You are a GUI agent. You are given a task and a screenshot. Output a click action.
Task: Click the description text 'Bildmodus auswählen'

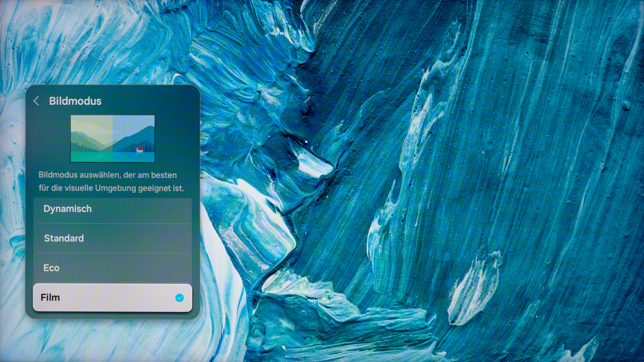(79, 175)
